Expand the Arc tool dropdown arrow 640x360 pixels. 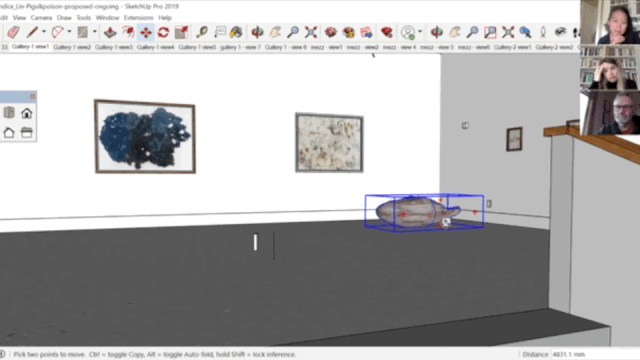point(69,31)
